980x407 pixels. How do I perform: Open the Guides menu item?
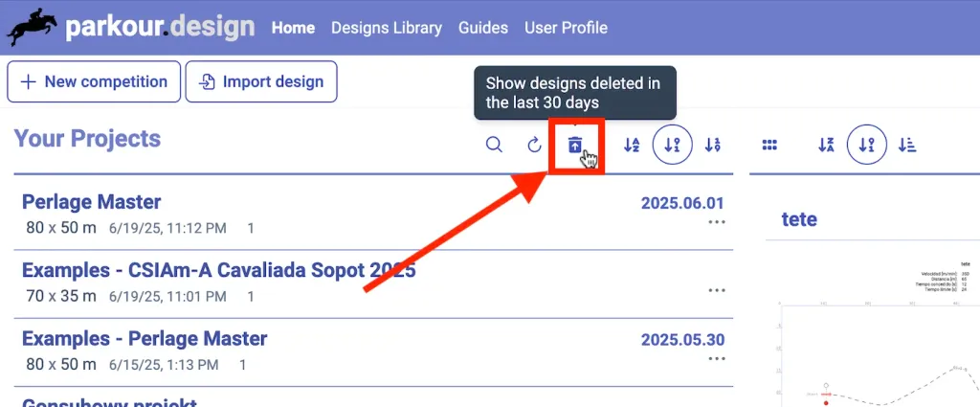(483, 28)
